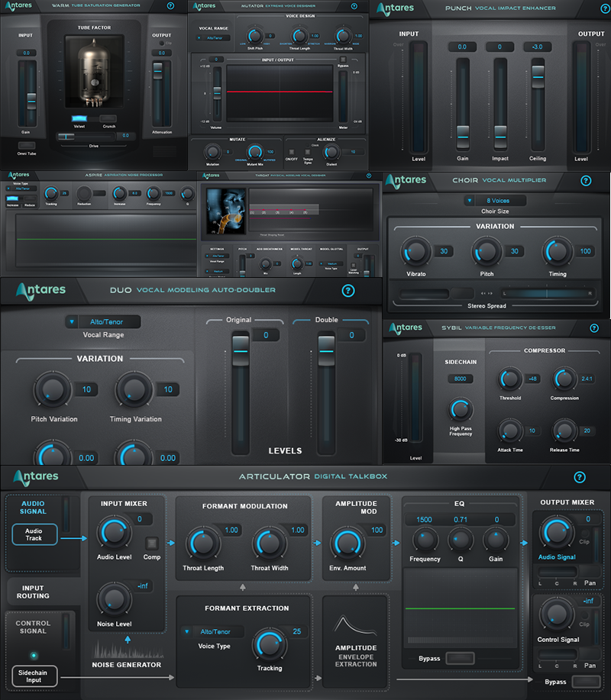Toggle the EQ Bypass switch in Articulator
This screenshot has height=700, width=611.
point(460,658)
